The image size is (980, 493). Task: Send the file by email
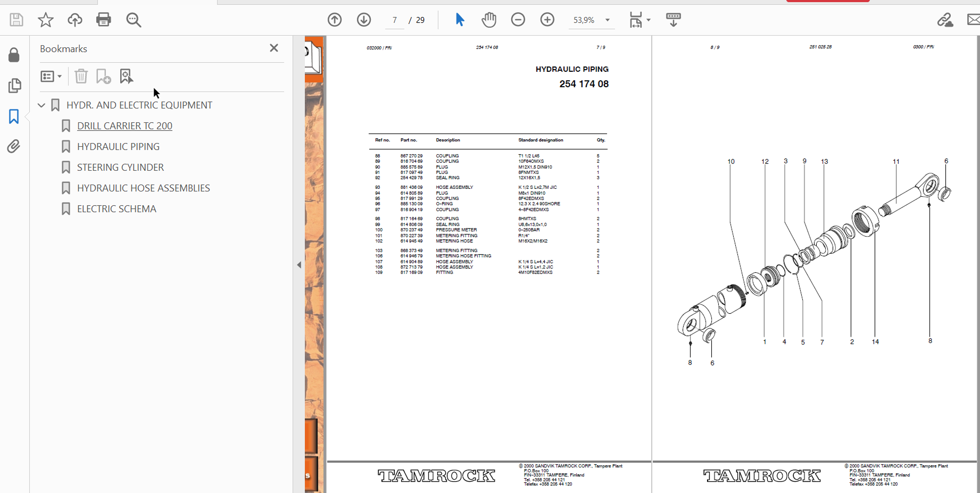pyautogui.click(x=974, y=20)
